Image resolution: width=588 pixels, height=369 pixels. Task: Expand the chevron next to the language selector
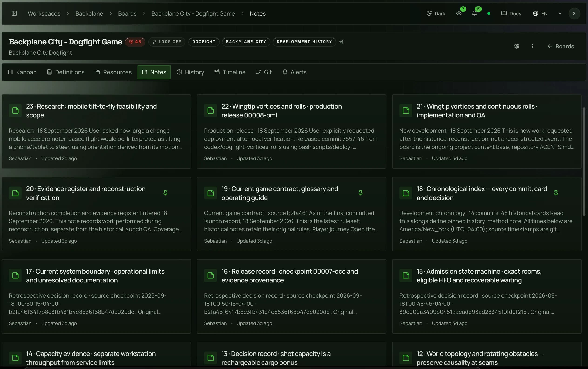coord(560,13)
